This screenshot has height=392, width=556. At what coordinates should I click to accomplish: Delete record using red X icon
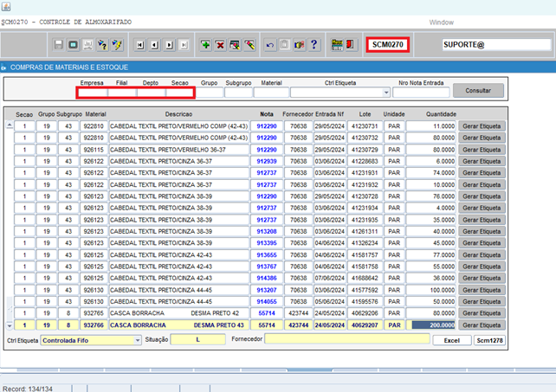click(220, 45)
